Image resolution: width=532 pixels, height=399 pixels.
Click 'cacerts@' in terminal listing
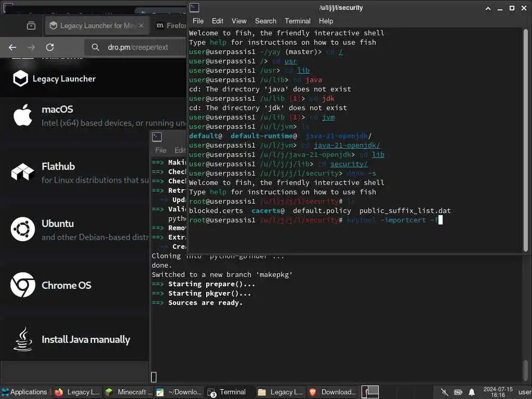[268, 211]
